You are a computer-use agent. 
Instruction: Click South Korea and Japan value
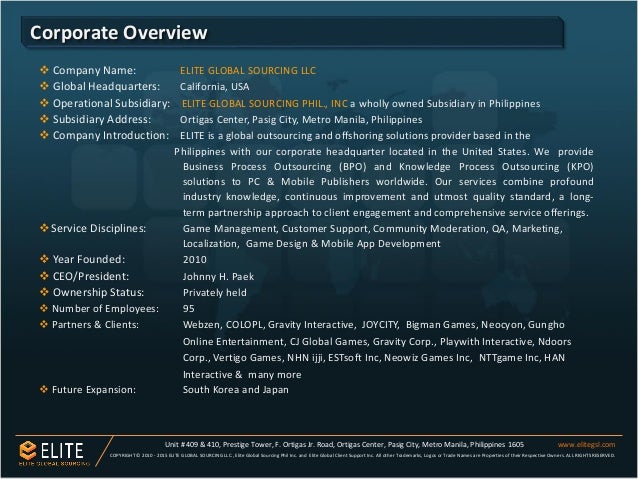(236, 389)
